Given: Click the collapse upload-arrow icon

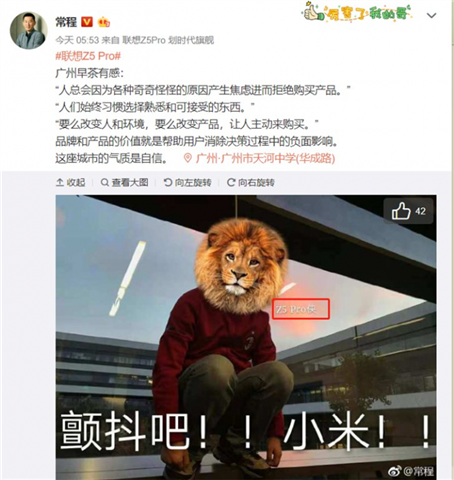Looking at the screenshot, I should 60,182.
